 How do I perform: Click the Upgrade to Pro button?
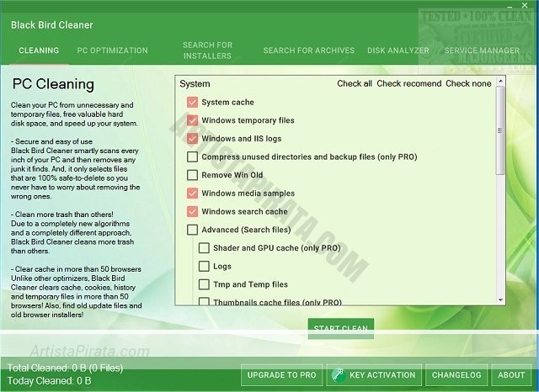tap(281, 375)
